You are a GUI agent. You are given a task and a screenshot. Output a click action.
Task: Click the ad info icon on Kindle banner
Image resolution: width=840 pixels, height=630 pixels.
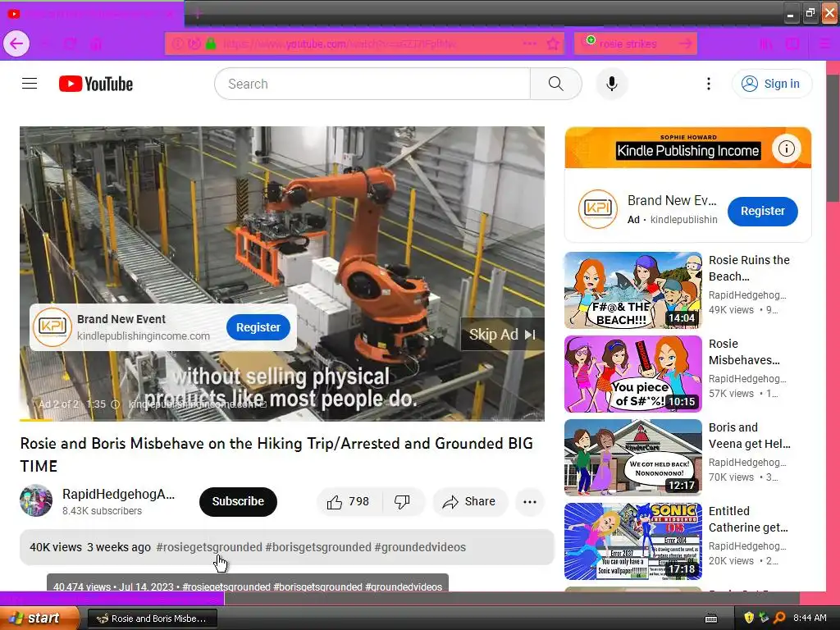(x=786, y=148)
